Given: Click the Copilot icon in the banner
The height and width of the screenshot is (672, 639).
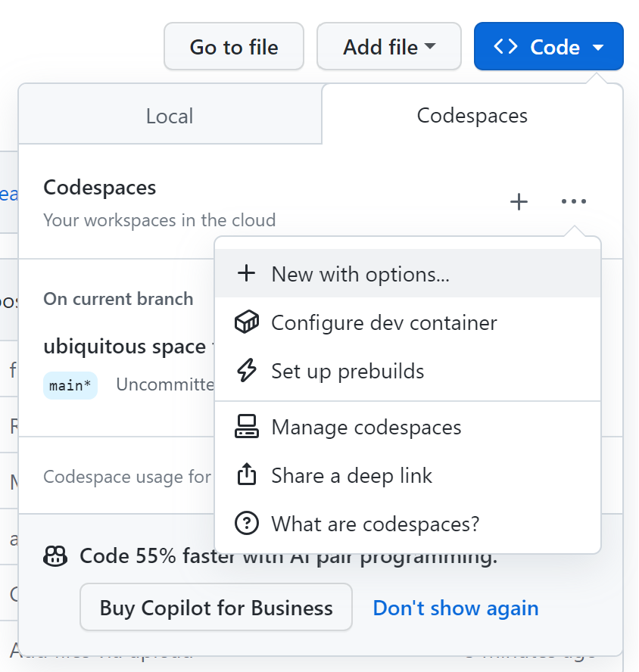Looking at the screenshot, I should (55, 556).
